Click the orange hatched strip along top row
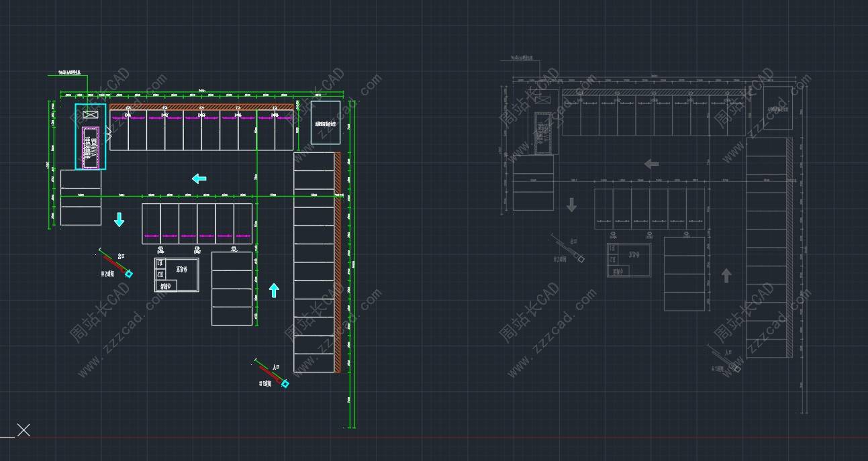This screenshot has height=461, width=868. coord(201,106)
